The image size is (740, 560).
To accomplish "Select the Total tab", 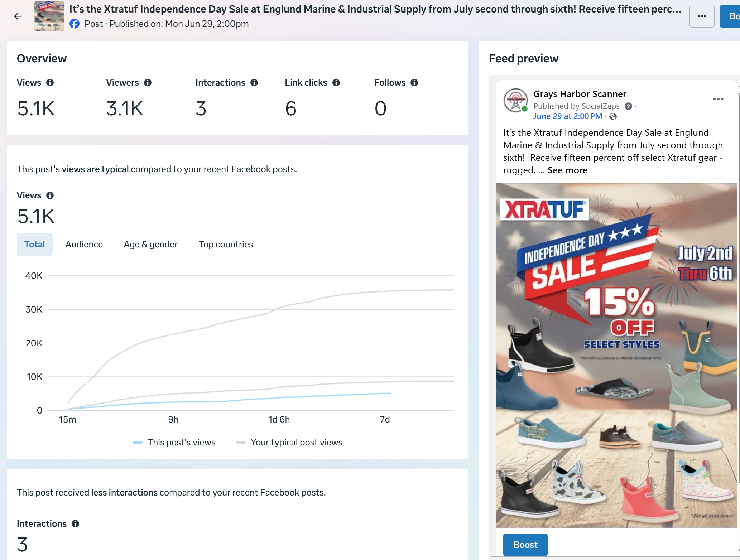I will click(x=35, y=245).
